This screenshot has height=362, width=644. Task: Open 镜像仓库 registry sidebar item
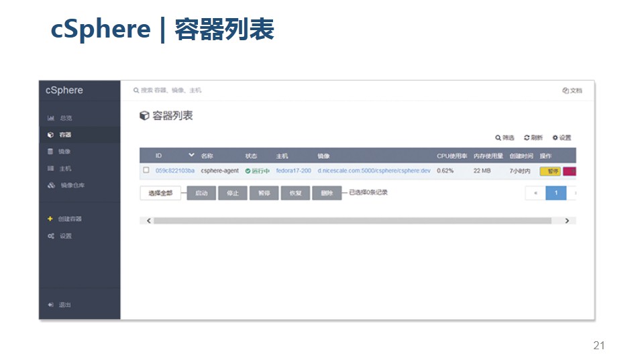[66, 185]
